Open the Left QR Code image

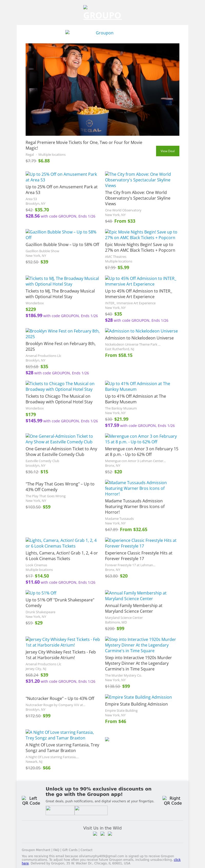point(31,801)
